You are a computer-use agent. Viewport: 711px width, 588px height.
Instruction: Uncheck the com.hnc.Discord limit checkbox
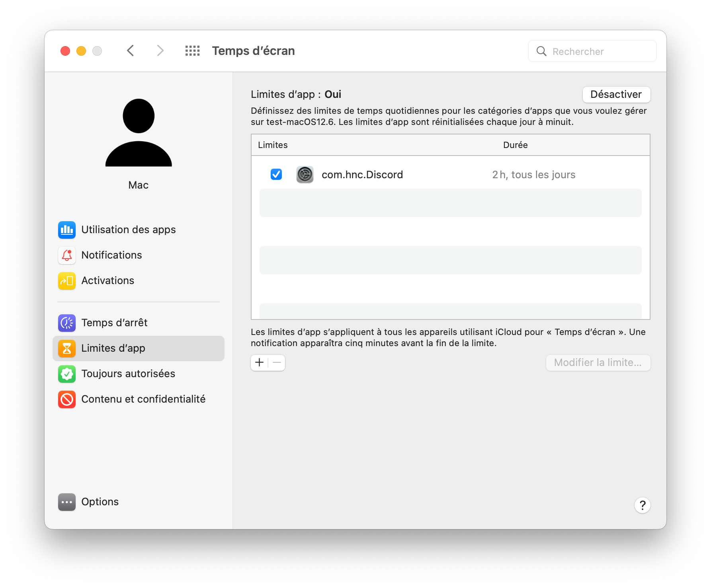coord(276,174)
